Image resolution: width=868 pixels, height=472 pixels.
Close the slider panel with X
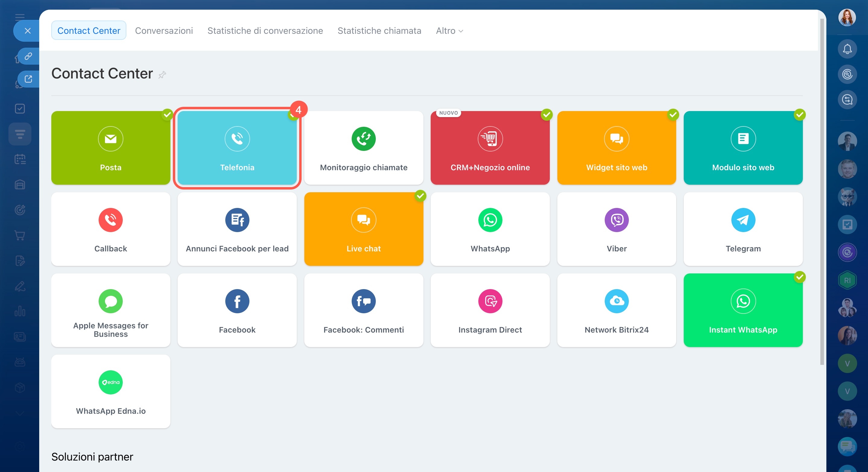point(28,31)
